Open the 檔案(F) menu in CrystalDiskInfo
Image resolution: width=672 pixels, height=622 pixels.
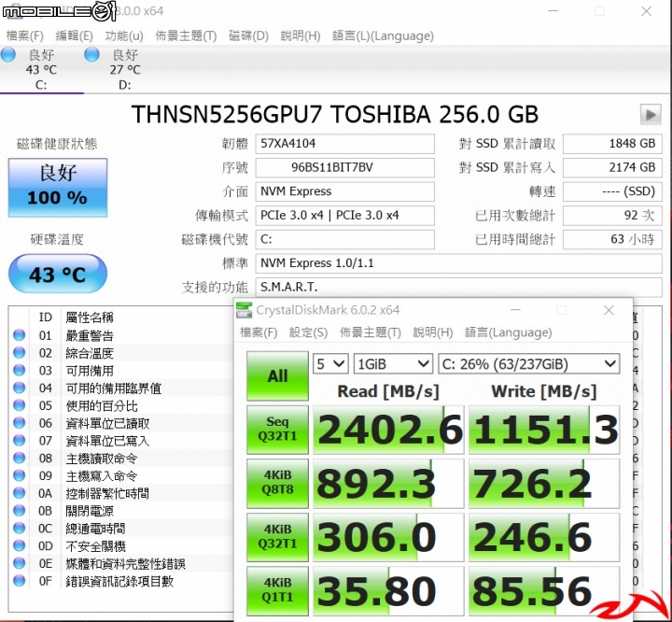click(x=25, y=36)
